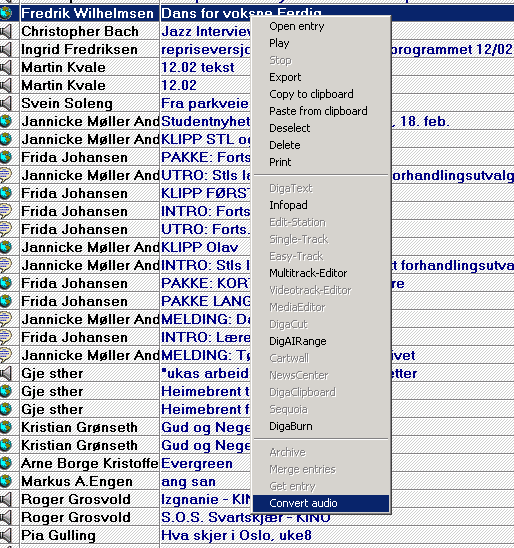The height and width of the screenshot is (548, 514).
Task: Click globe icon beside Markus A.Engen
Action: tap(6, 482)
